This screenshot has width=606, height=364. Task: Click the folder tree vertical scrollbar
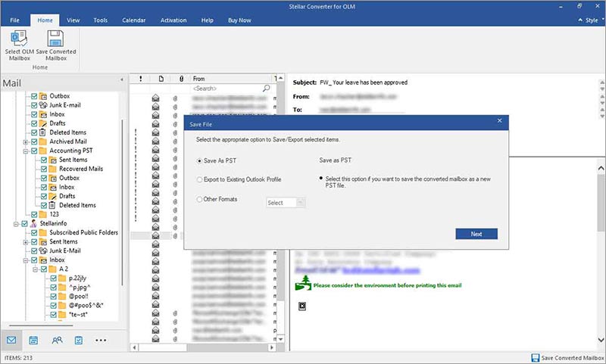click(123, 203)
